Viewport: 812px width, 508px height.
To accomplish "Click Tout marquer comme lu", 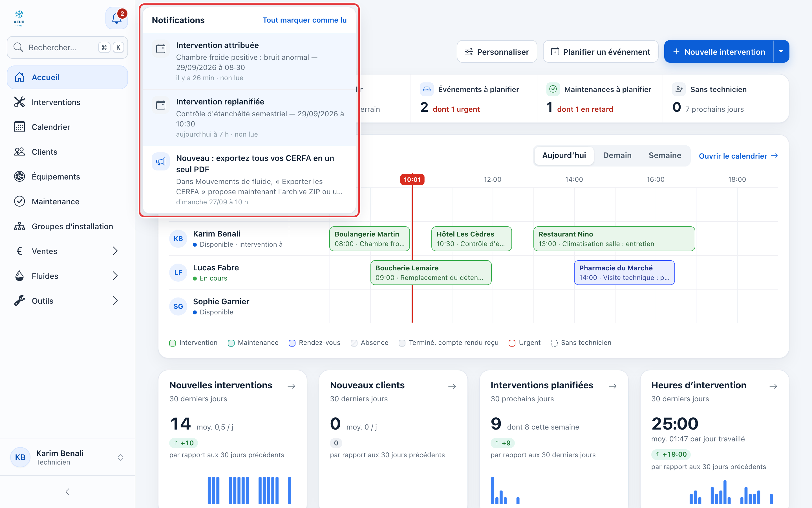I will [x=304, y=20].
